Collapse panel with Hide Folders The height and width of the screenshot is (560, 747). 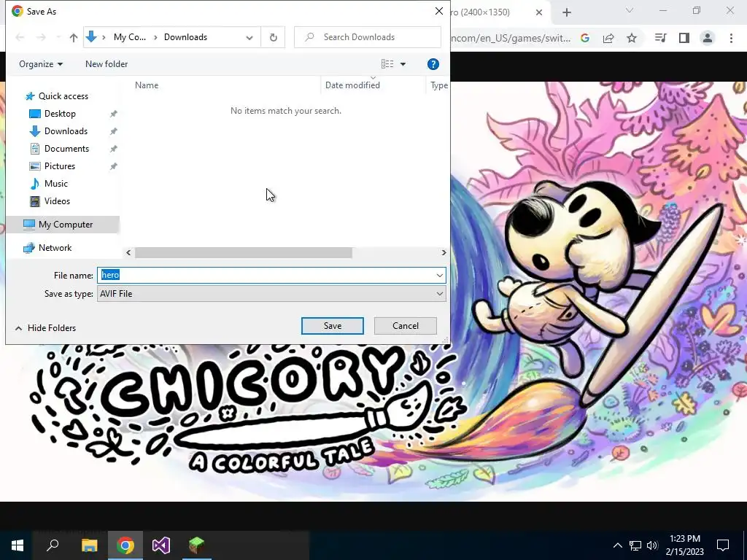(46, 328)
